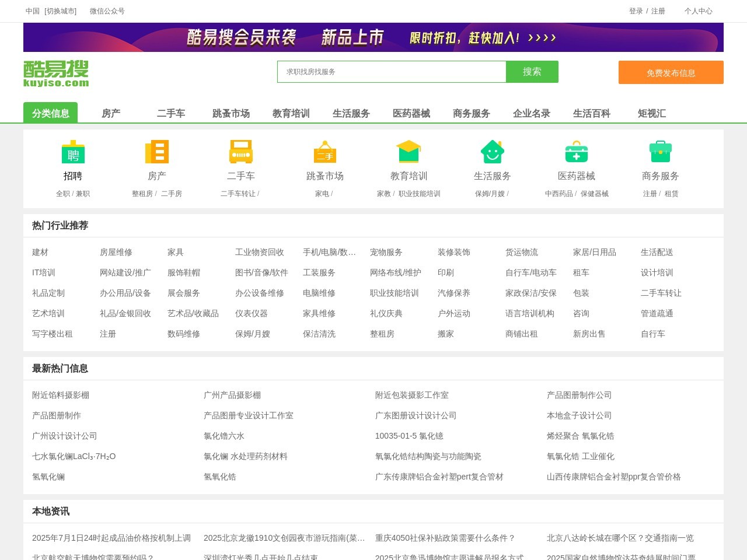Viewport: 747px width, 560px height.
Task: Click the orange 免费发布信息 button
Action: pos(671,72)
